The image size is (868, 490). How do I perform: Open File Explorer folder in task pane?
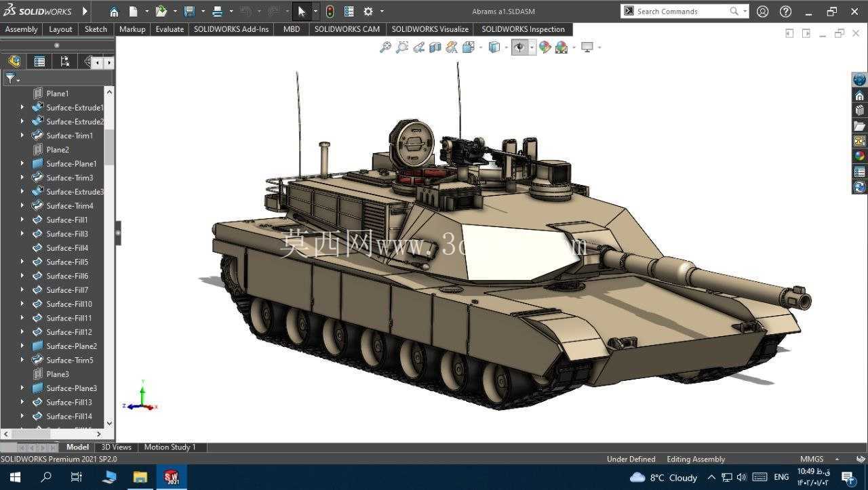coord(859,126)
